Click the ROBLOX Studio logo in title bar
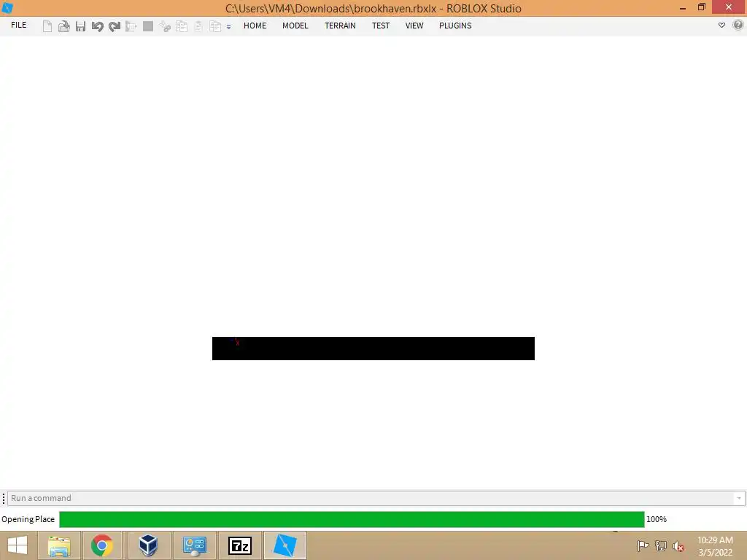 pyautogui.click(x=7, y=8)
